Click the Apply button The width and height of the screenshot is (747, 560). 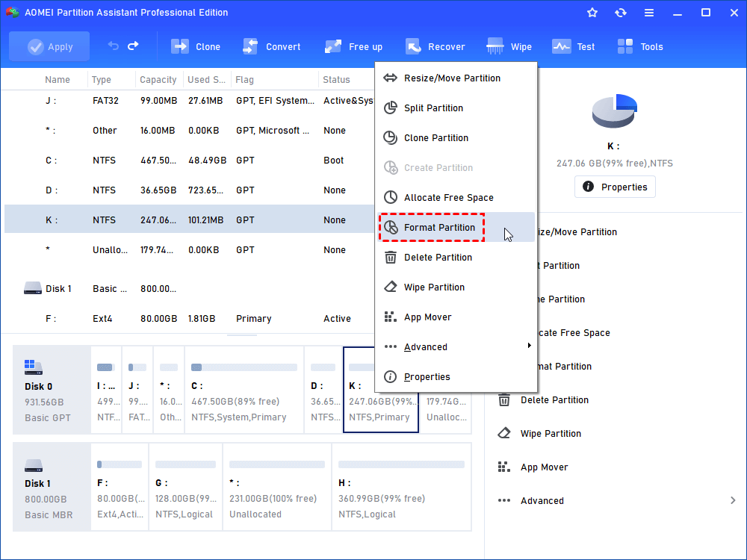click(x=49, y=46)
